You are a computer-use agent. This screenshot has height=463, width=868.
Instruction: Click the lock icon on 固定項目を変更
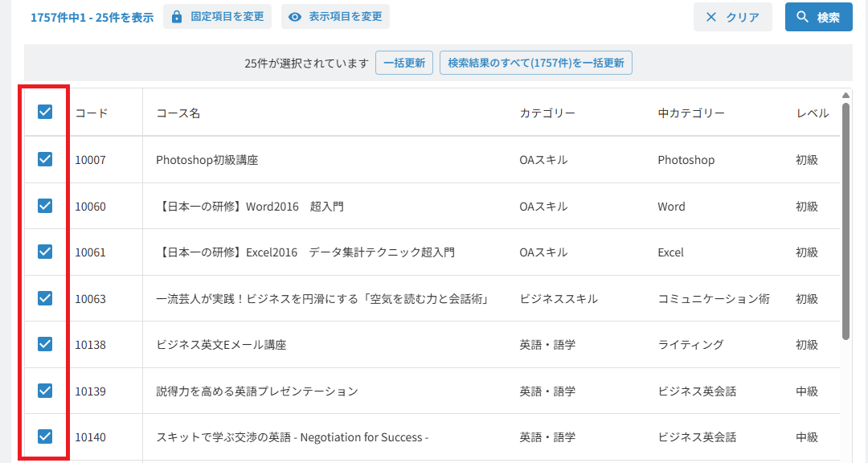[x=177, y=17]
